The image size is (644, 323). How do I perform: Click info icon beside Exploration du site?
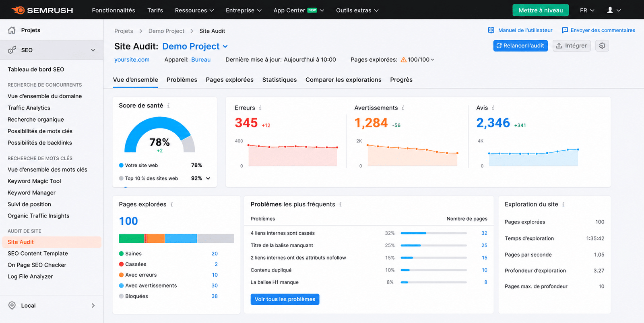(563, 204)
